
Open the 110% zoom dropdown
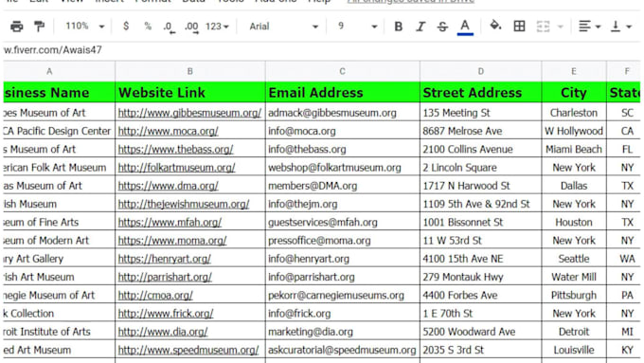[84, 27]
